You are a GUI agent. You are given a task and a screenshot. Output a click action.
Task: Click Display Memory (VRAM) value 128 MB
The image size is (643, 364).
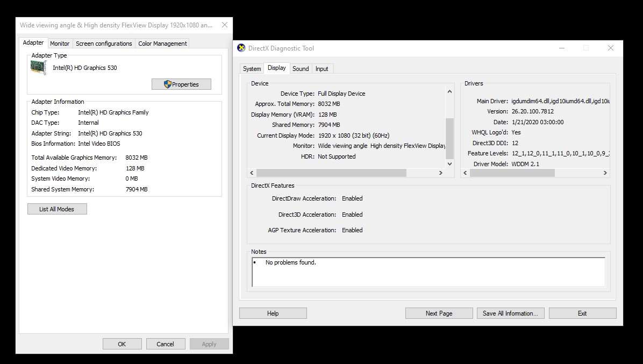click(x=327, y=115)
